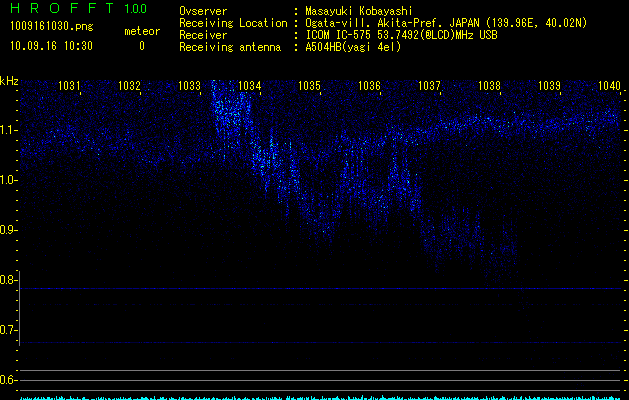Select the A504HB(yagi 4el) antenna text
Image resolution: width=629 pixels, height=400 pixels.
point(353,47)
